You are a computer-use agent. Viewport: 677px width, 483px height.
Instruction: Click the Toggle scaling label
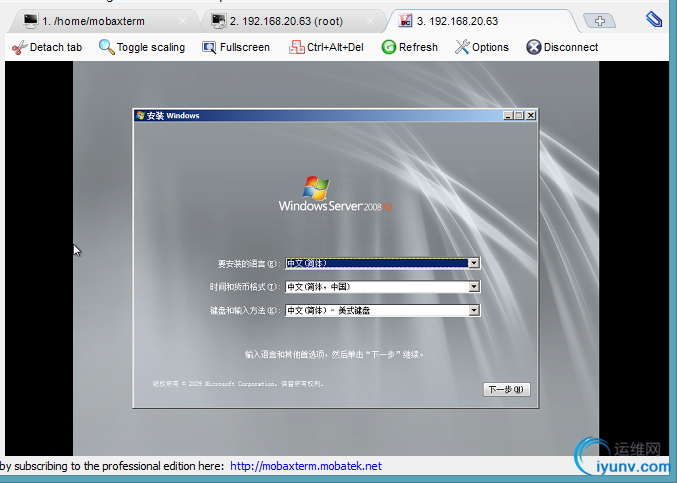(151, 47)
